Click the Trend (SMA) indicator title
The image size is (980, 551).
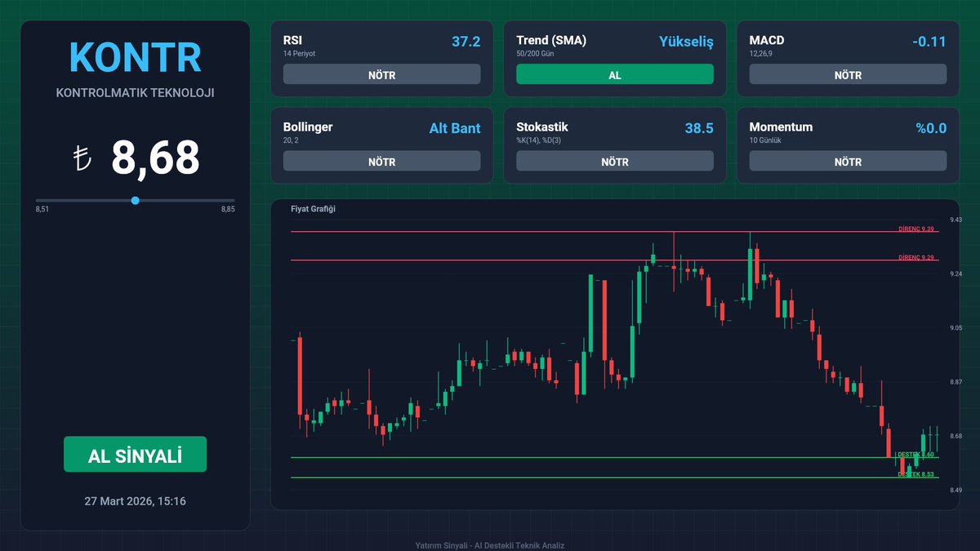tap(551, 40)
